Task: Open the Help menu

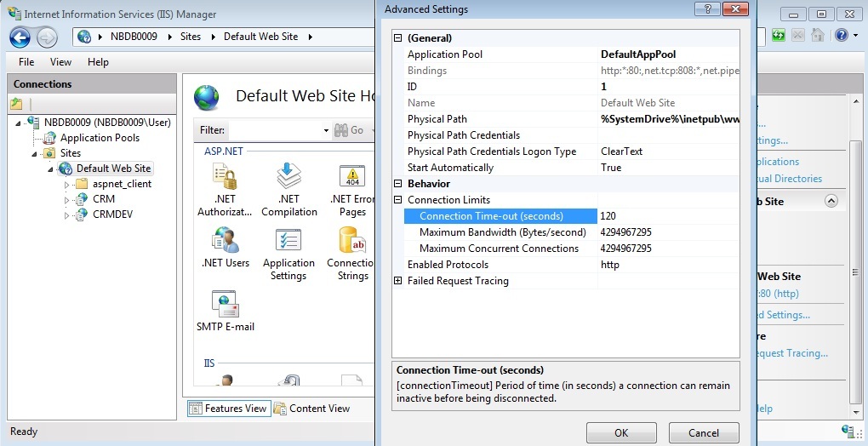Action: 98,62
